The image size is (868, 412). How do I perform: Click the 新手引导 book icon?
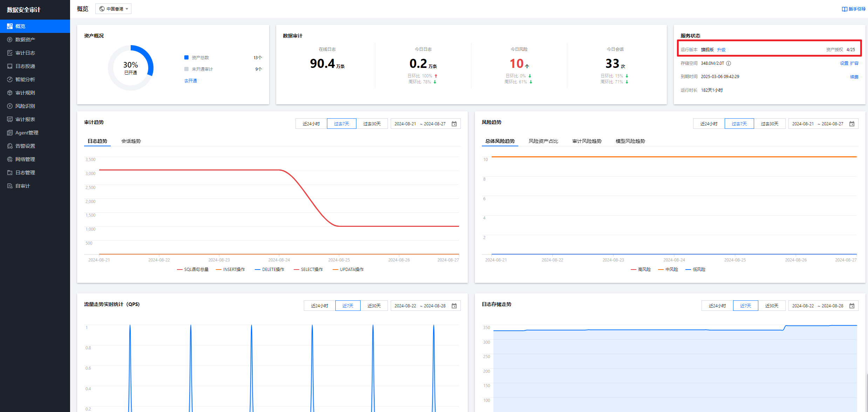pos(845,9)
